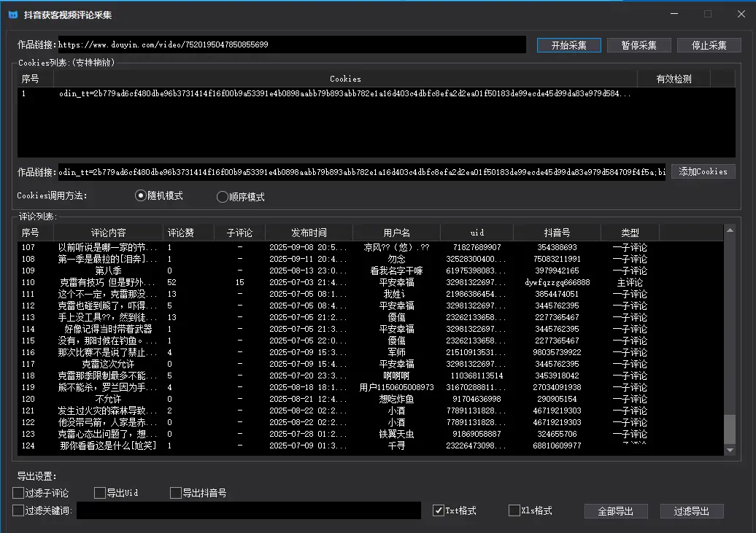Select the 顺序模式 radio option
The width and height of the screenshot is (756, 533).
pyautogui.click(x=223, y=197)
